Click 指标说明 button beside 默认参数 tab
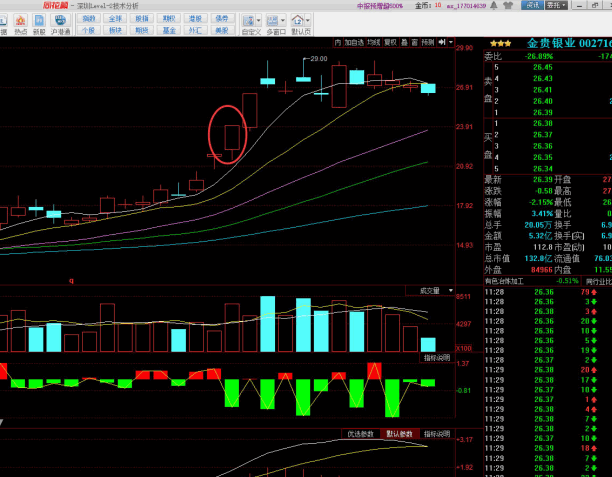The height and width of the screenshot is (477, 612). (x=437, y=434)
